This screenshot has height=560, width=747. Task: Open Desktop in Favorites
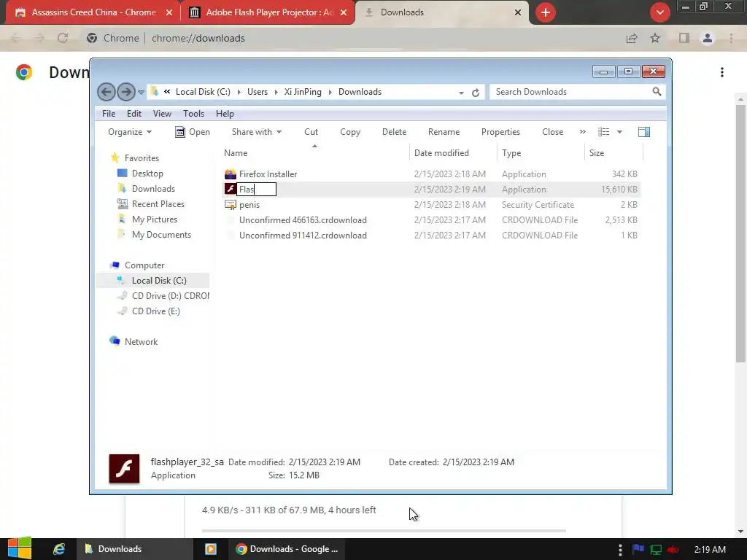147,174
